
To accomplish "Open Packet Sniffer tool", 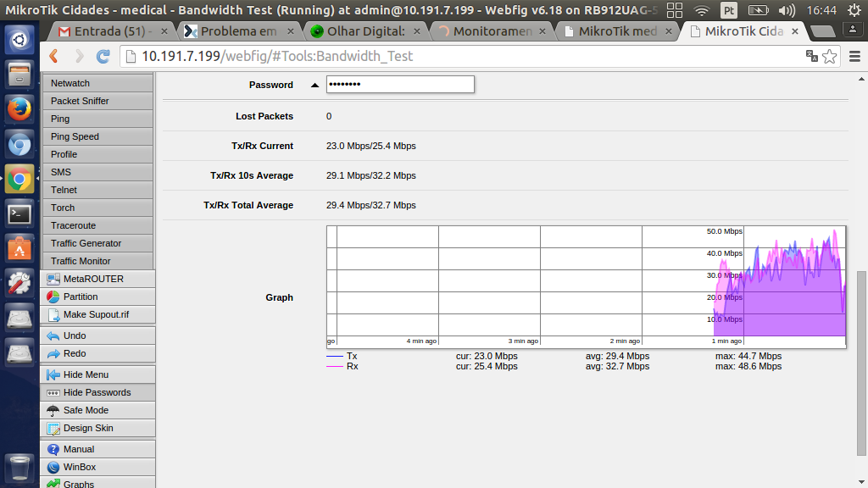I will pyautogui.click(x=97, y=101).
